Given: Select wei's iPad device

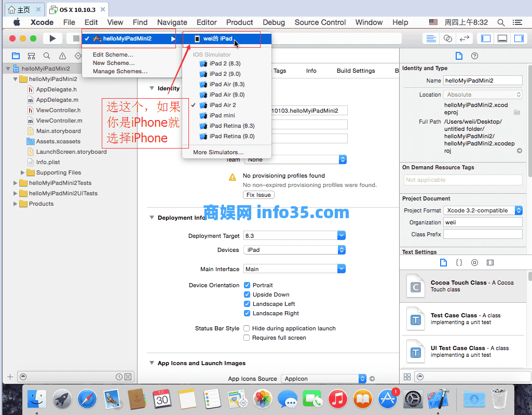Looking at the screenshot, I should pos(227,39).
